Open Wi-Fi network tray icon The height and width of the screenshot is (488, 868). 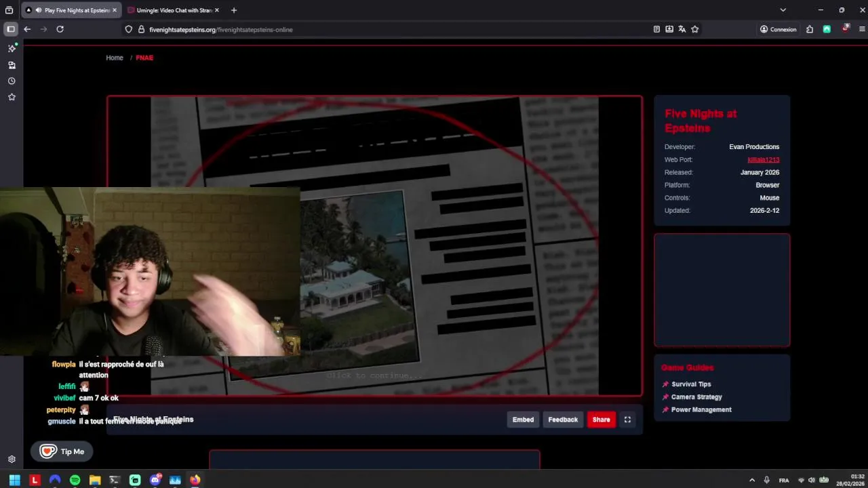pyautogui.click(x=801, y=480)
